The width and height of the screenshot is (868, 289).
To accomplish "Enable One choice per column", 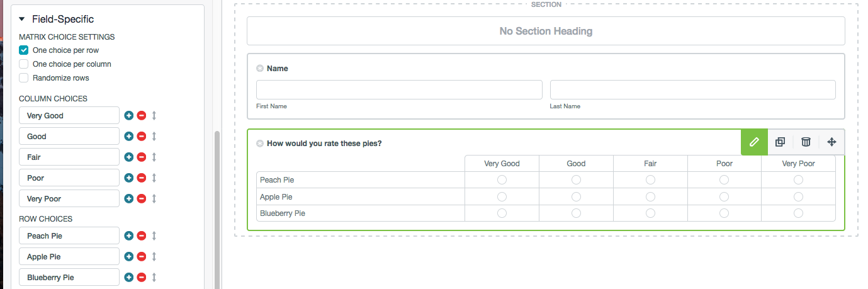I will click(x=24, y=64).
